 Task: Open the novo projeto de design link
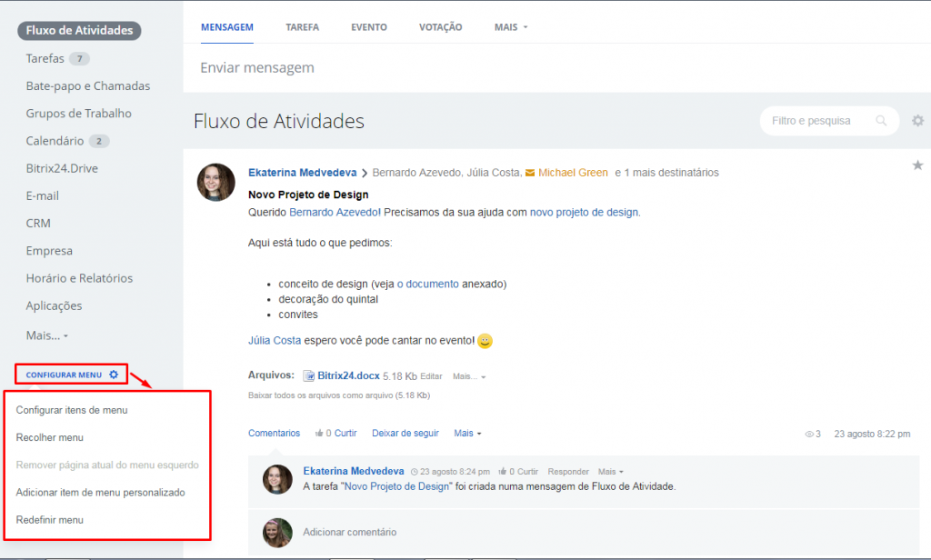pos(585,212)
